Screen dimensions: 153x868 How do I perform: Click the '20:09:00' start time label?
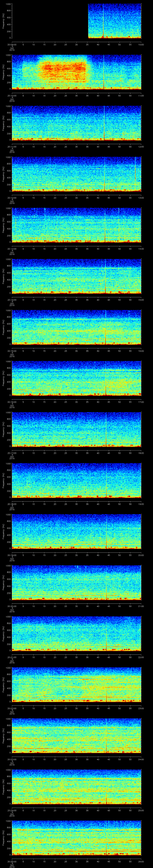(x=12, y=44)
